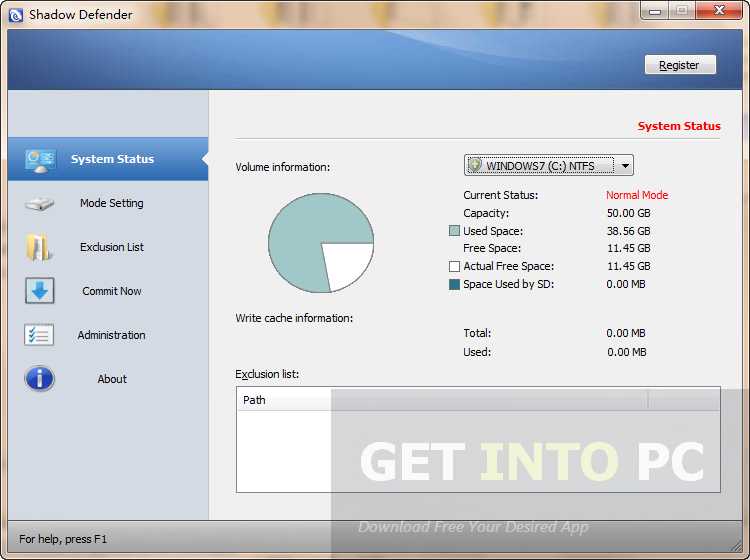Select Commit Now in the sidebar
Viewport: 750px width, 560px height.
click(108, 291)
